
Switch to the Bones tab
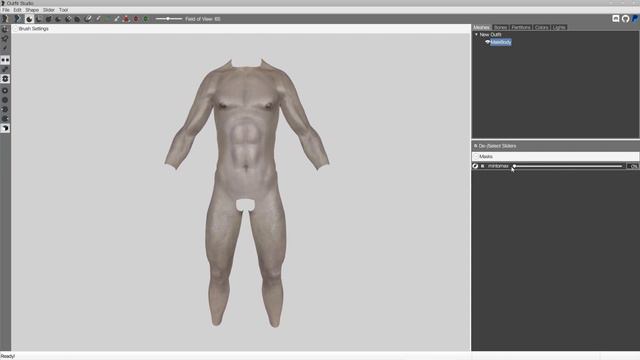click(x=500, y=27)
